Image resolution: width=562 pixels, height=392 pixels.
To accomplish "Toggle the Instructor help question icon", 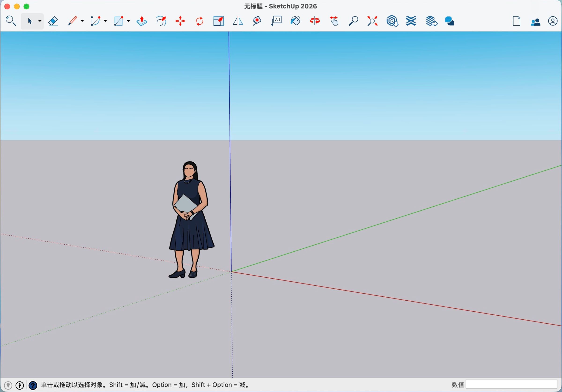I will [x=33, y=385].
